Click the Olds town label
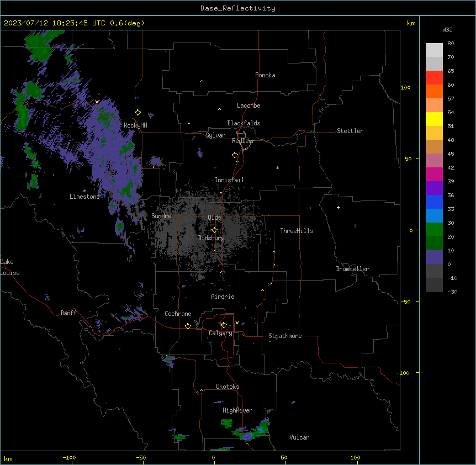Image resolution: width=476 pixels, height=465 pixels. [214, 218]
